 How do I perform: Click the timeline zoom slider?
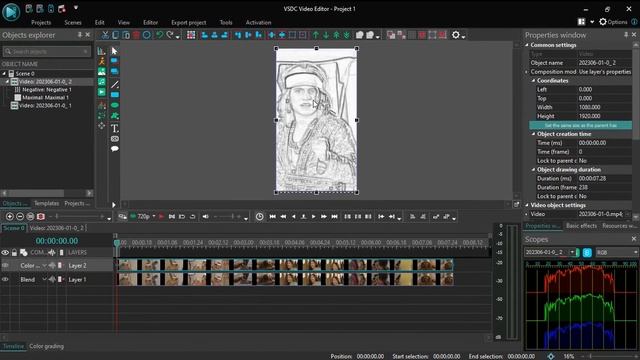[x=78, y=216]
